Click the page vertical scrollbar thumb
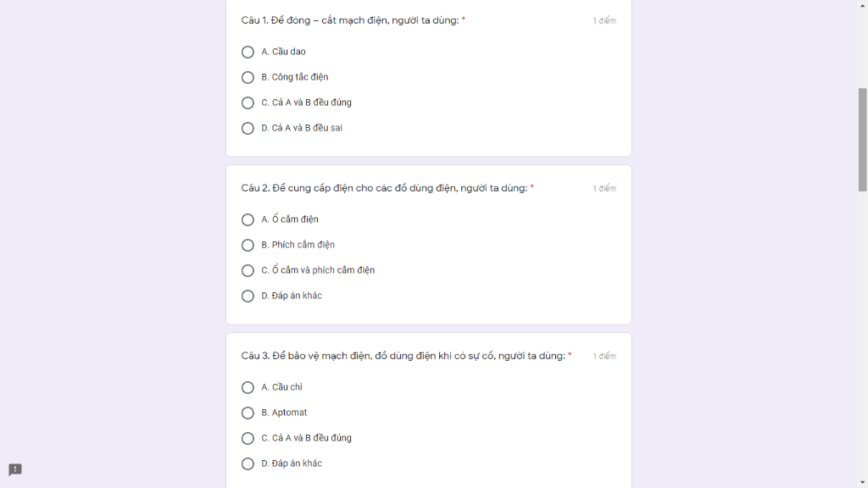The height and width of the screenshot is (488, 868). tap(863, 139)
